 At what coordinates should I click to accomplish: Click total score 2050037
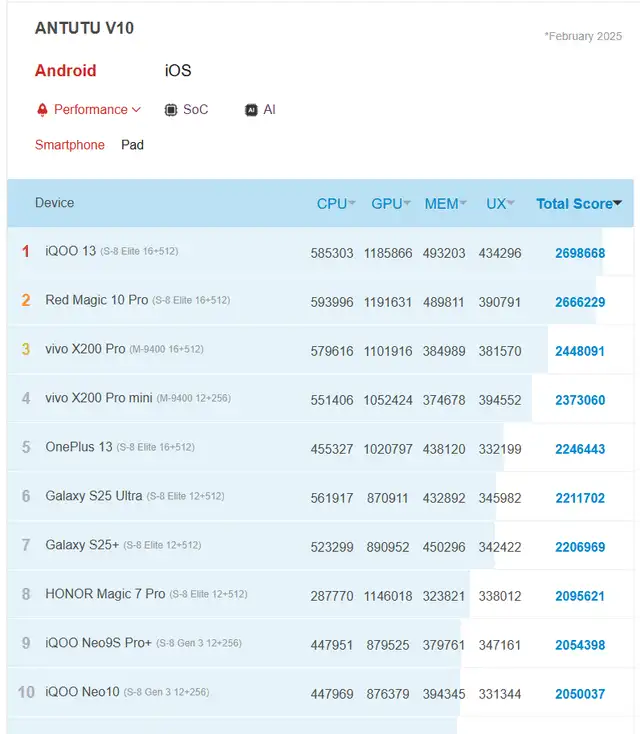(580, 694)
